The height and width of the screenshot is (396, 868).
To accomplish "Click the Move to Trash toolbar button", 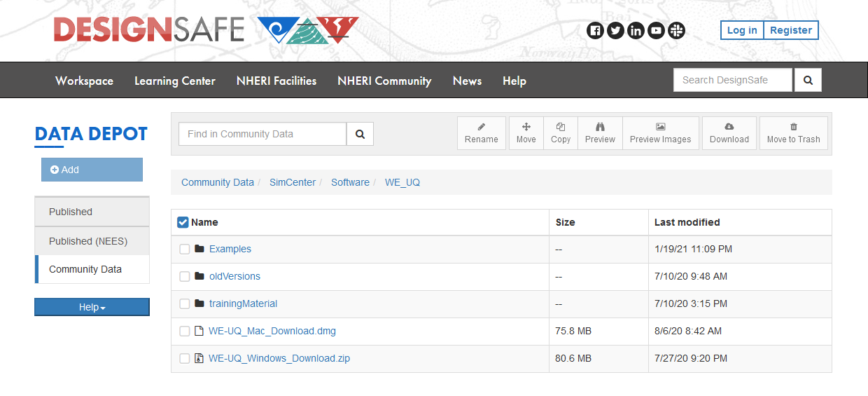I will 793,133.
